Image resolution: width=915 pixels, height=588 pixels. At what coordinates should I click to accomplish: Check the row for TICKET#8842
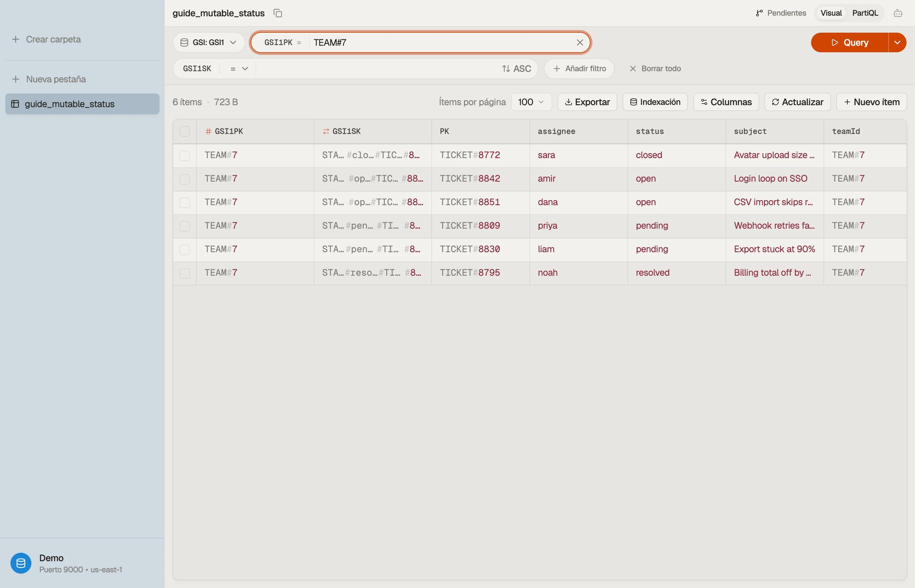click(184, 179)
